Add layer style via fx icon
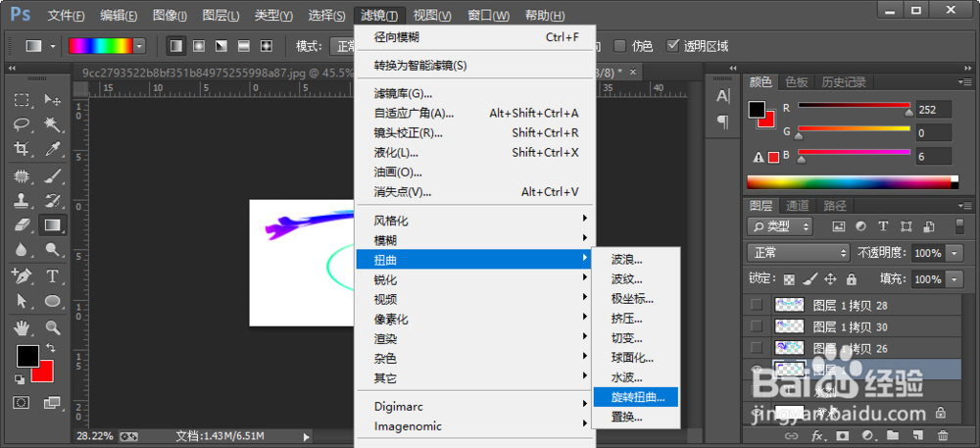Viewport: 980px width, 448px height. click(x=817, y=435)
